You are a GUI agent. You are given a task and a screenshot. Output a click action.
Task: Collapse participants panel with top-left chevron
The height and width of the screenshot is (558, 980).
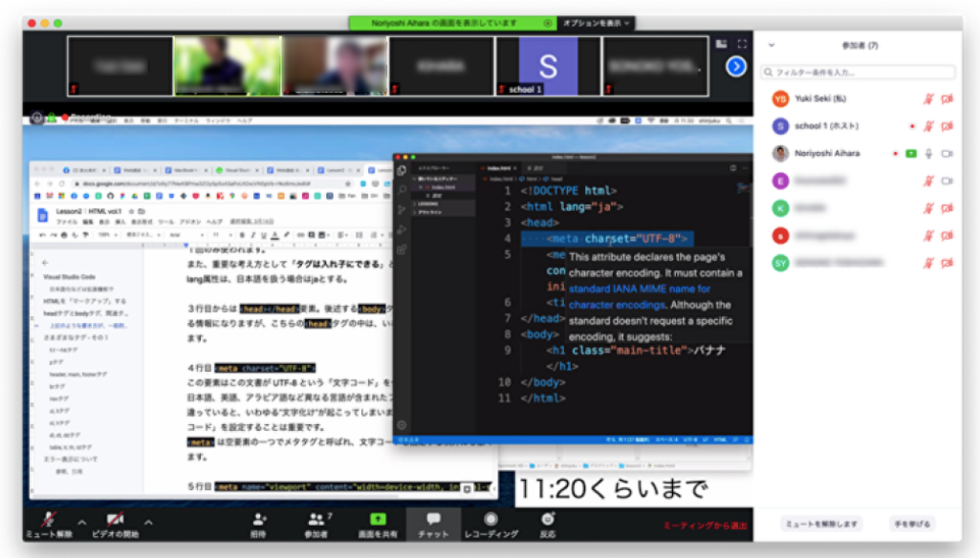pos(772,45)
